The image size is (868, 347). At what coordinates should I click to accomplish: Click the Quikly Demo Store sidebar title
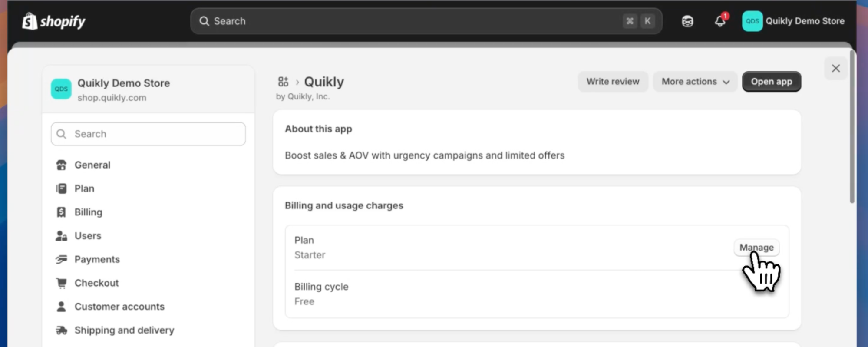tap(124, 83)
